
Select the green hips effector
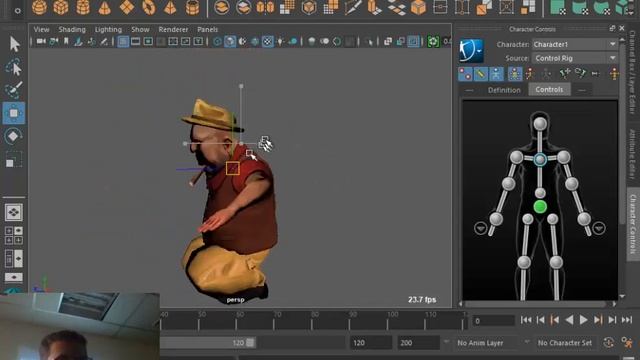(540, 207)
